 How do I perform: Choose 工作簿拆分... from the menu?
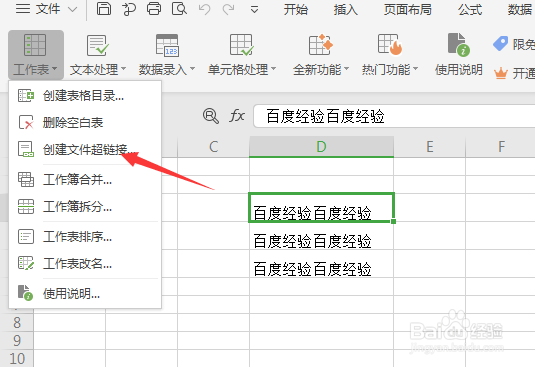pos(85,206)
